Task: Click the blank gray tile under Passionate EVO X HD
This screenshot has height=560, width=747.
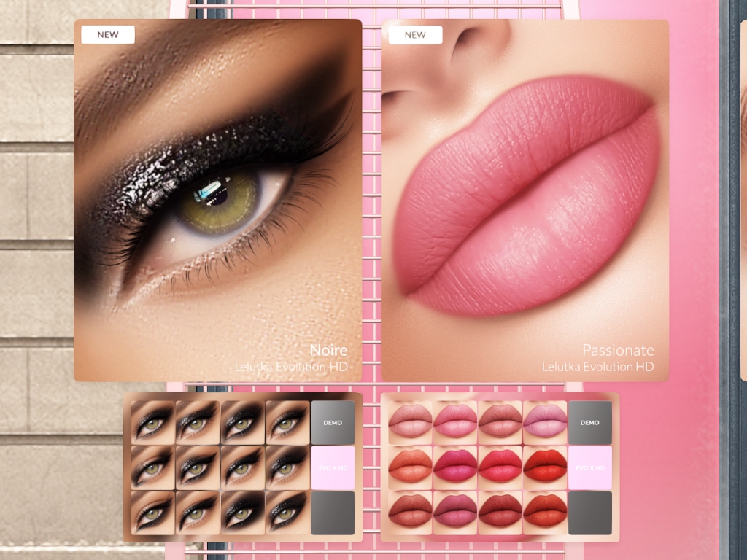Action: pyautogui.click(x=589, y=513)
